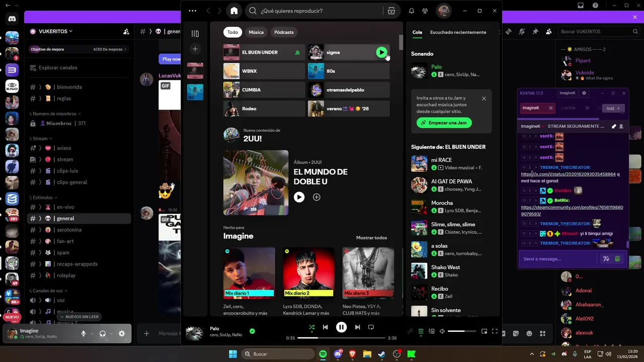644x362 pixels.
Task: Open Connect to a device
Action: [x=432, y=331]
